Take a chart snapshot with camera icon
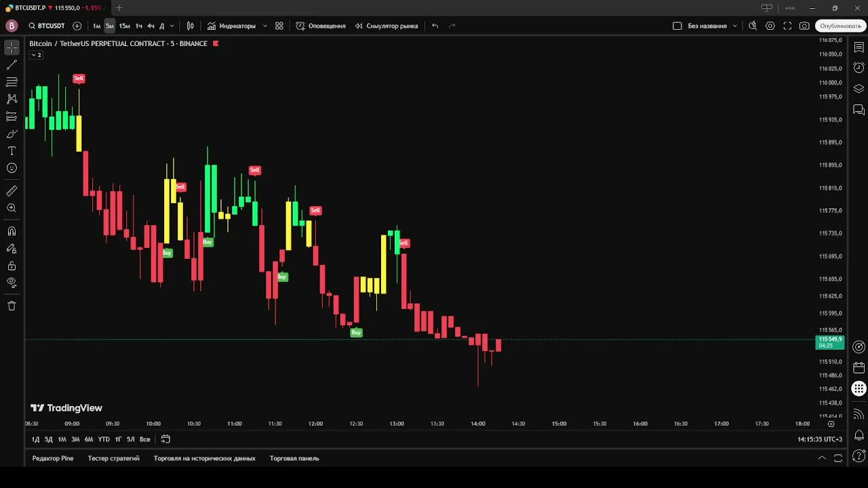This screenshot has width=868, height=488. (804, 26)
